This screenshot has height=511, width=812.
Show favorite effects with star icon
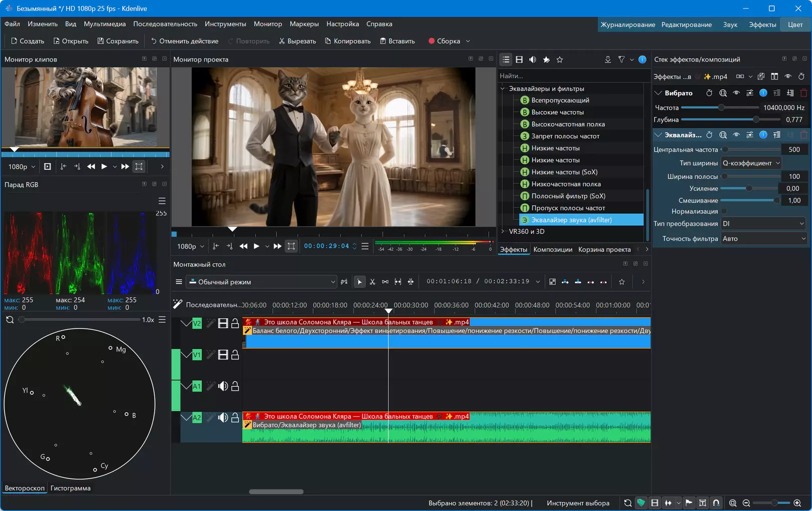(x=560, y=60)
